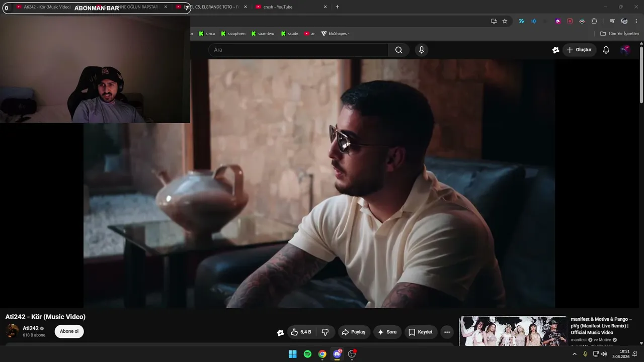Dislike the video with the thumbs-down button

pos(325,332)
